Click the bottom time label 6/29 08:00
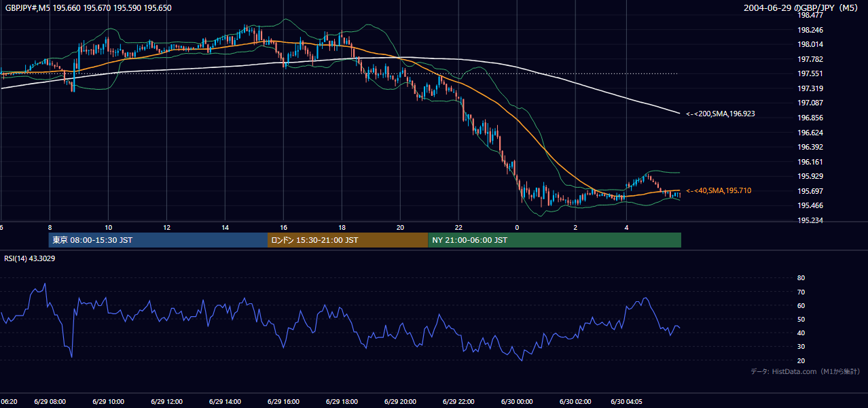Viewport: 868px width, 408px height. [x=50, y=402]
